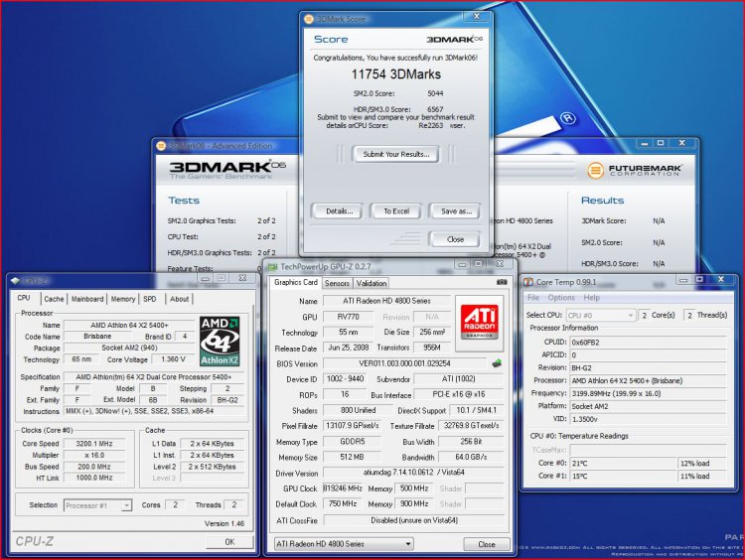Switch to the Cache tab in CPU-Z
Viewport: 745px width, 560px height.
tap(54, 299)
